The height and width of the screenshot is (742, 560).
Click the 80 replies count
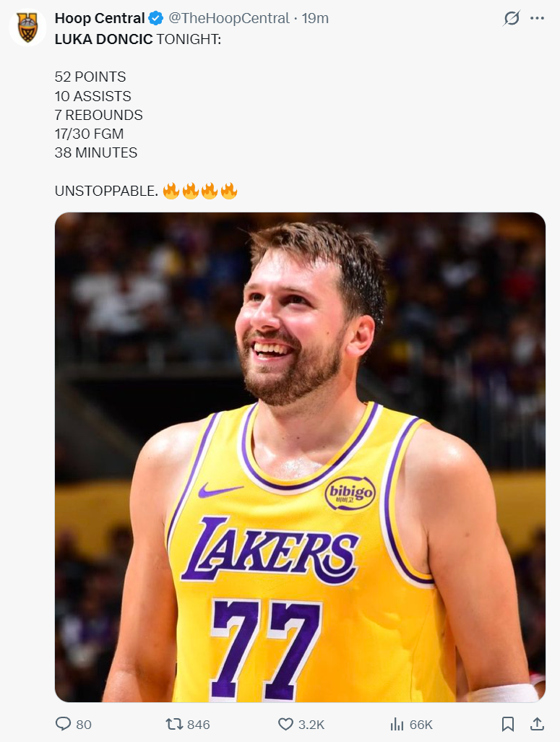coord(84,725)
